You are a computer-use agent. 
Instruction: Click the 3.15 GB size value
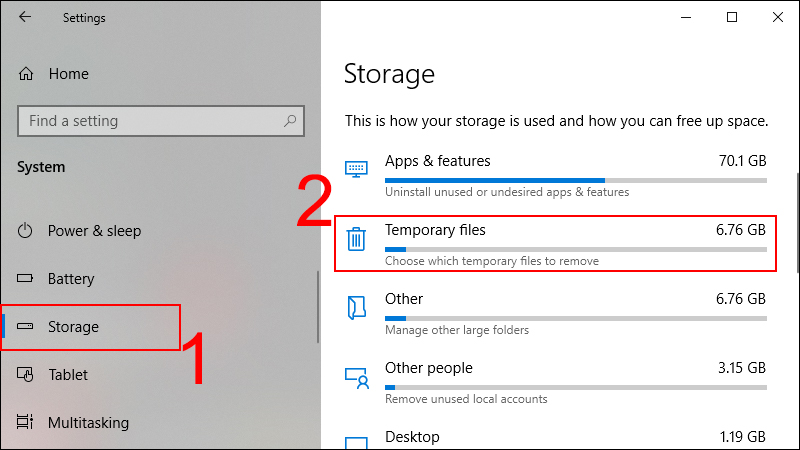tap(742, 368)
